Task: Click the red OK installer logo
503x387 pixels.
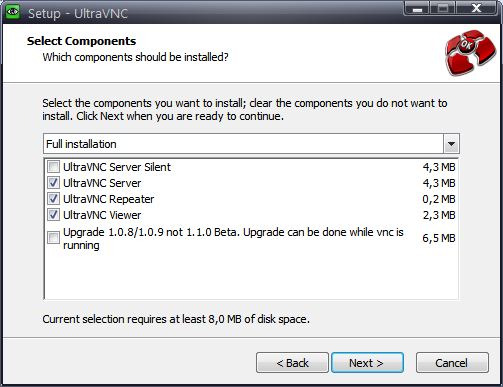Action: click(x=470, y=52)
